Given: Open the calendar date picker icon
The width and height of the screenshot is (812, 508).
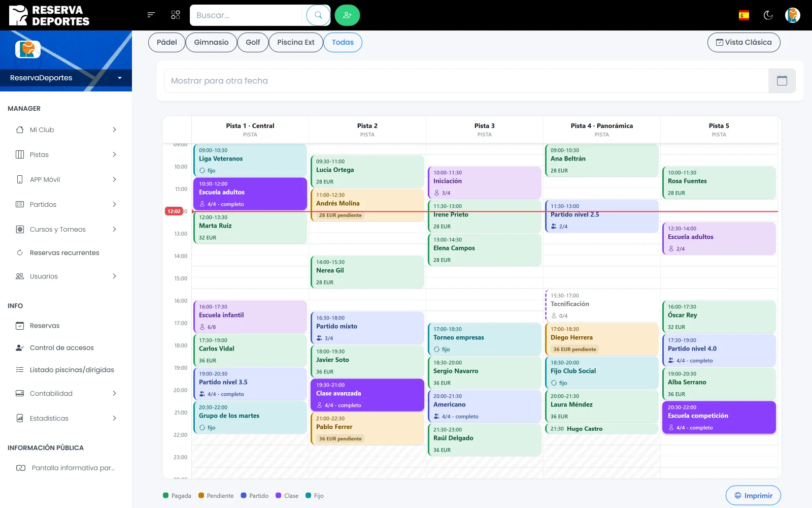Looking at the screenshot, I should click(x=782, y=81).
